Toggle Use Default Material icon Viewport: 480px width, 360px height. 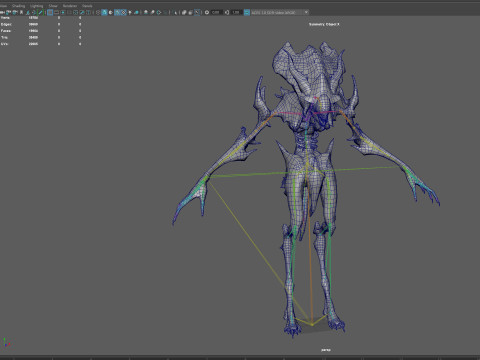click(x=111, y=12)
